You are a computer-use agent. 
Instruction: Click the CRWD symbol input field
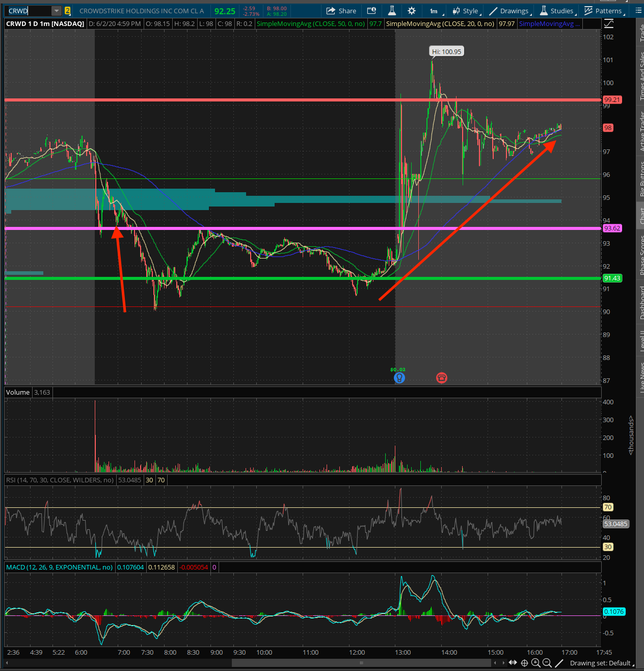coord(30,11)
